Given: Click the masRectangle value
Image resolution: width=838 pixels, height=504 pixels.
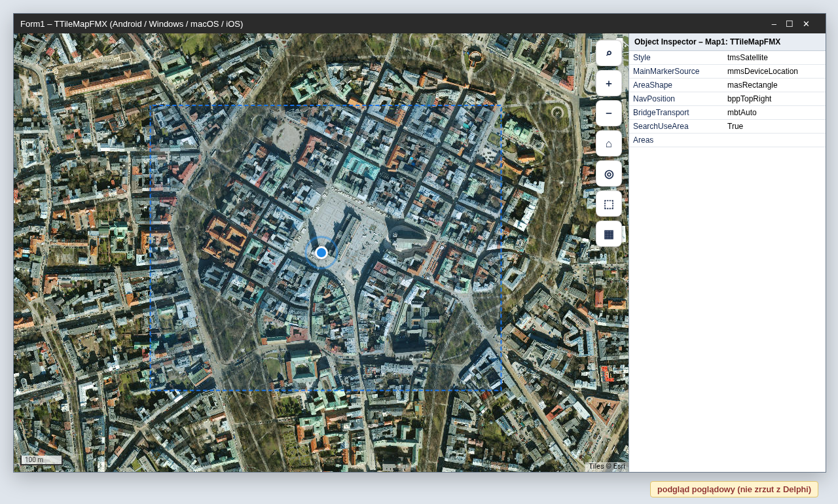Looking at the screenshot, I should pyautogui.click(x=752, y=85).
